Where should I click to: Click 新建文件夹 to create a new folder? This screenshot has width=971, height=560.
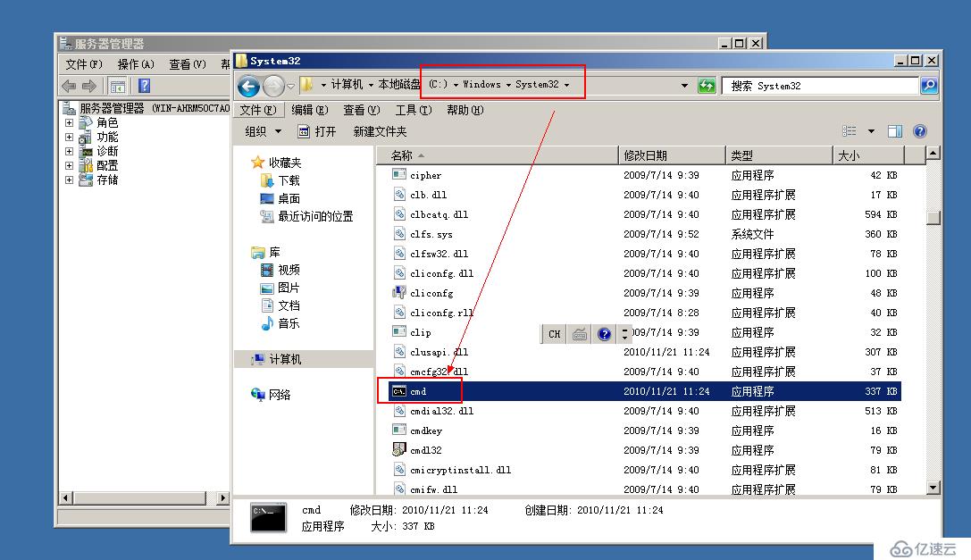(380, 131)
